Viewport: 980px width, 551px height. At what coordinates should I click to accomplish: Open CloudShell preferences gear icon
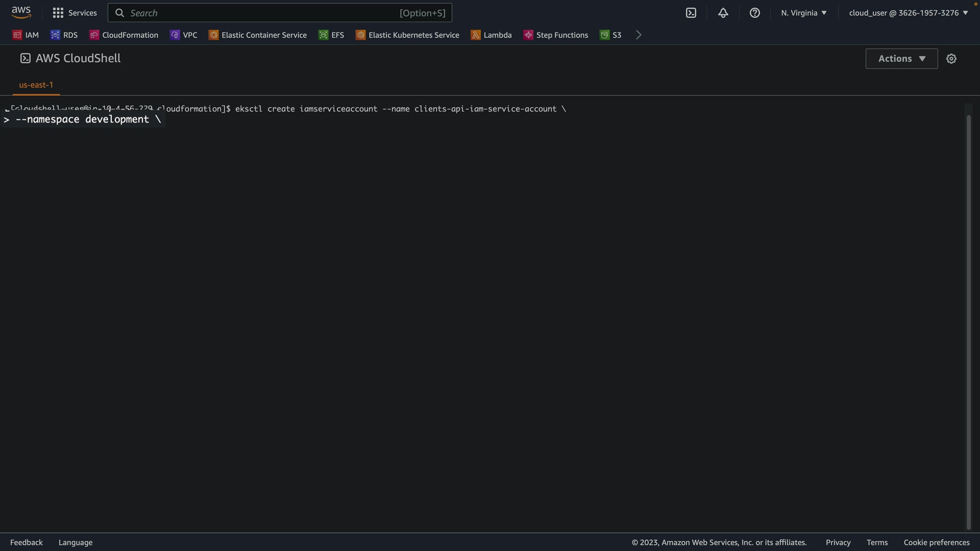coord(951,59)
